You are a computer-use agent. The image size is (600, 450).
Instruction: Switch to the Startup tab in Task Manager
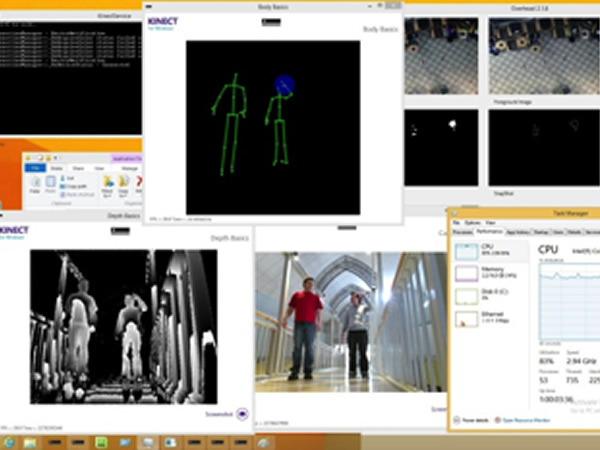click(541, 232)
